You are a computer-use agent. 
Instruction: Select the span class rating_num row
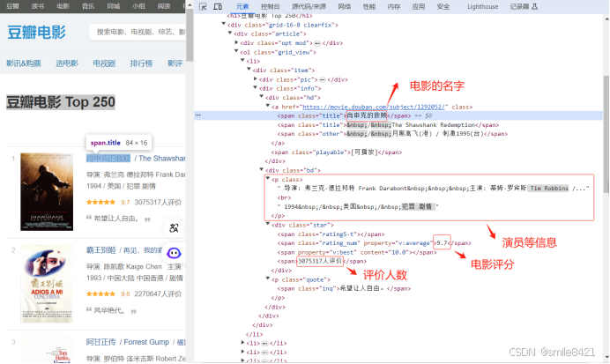375,243
